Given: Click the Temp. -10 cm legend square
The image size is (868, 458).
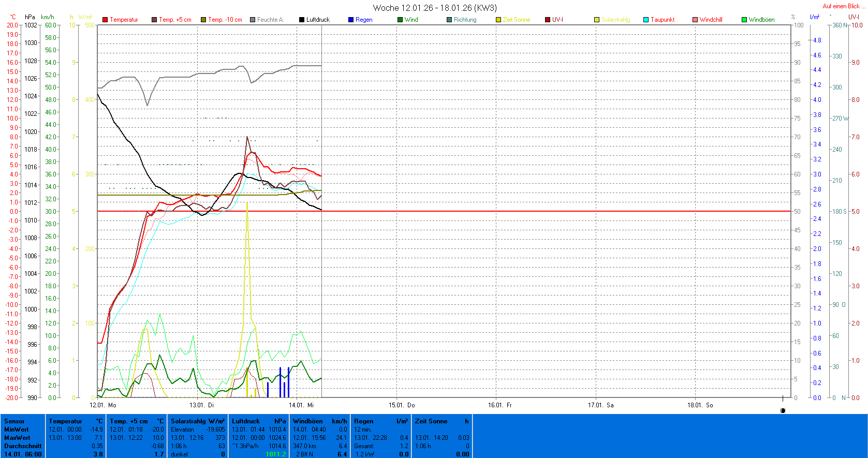Looking at the screenshot, I should tap(203, 20).
